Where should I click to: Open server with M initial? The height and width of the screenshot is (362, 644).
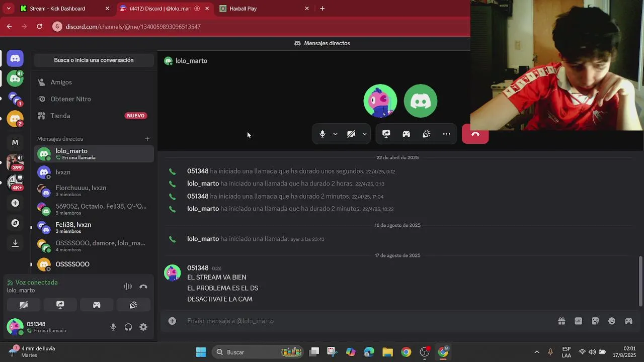click(15, 143)
